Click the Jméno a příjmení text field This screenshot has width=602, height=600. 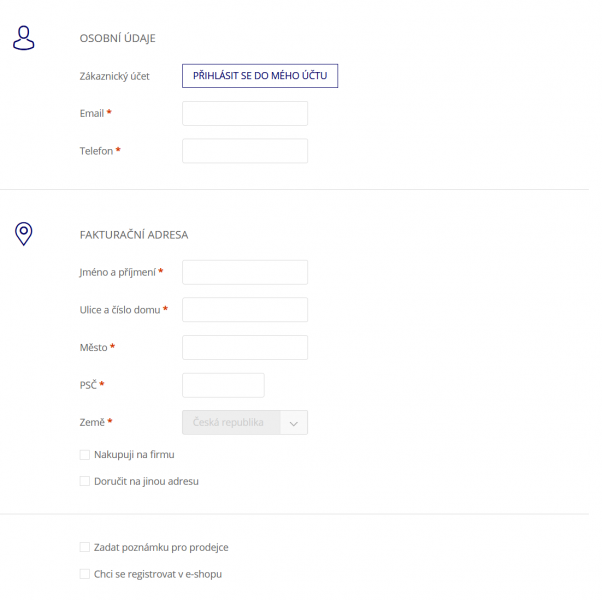point(245,272)
